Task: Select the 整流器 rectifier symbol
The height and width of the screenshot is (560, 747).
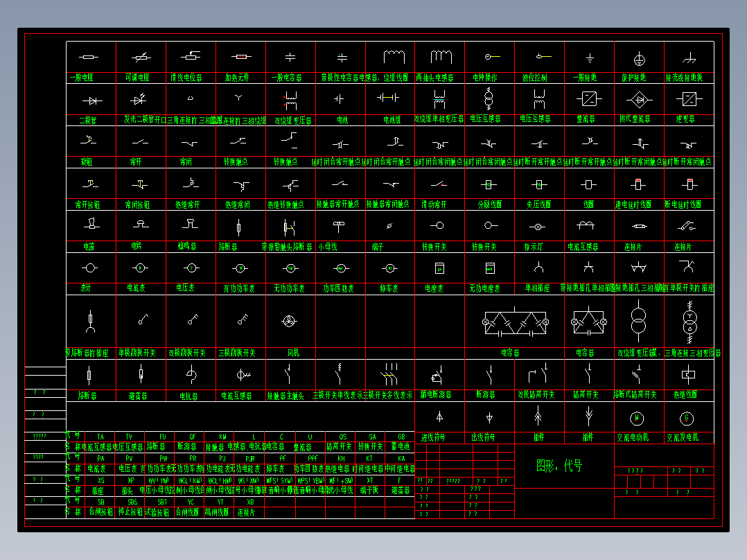Action: click(x=589, y=99)
